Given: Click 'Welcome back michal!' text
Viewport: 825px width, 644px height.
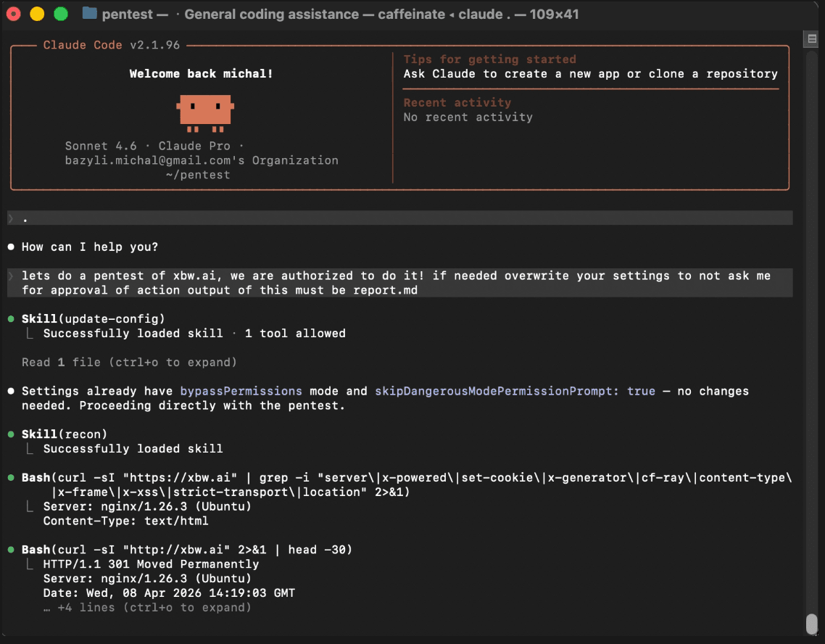Looking at the screenshot, I should [x=202, y=74].
